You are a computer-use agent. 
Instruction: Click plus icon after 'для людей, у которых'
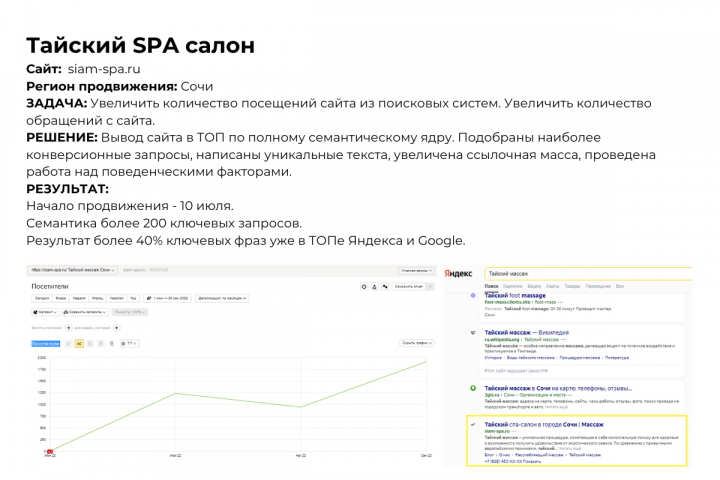(117, 328)
